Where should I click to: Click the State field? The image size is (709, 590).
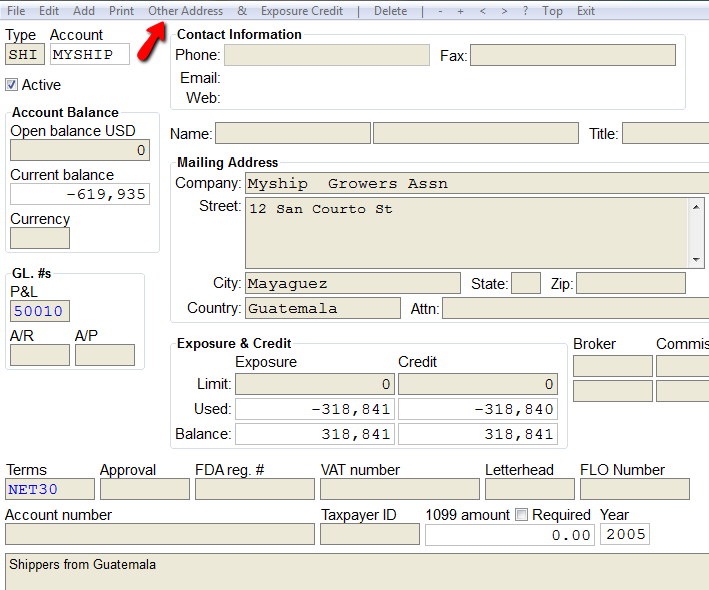[x=526, y=283]
